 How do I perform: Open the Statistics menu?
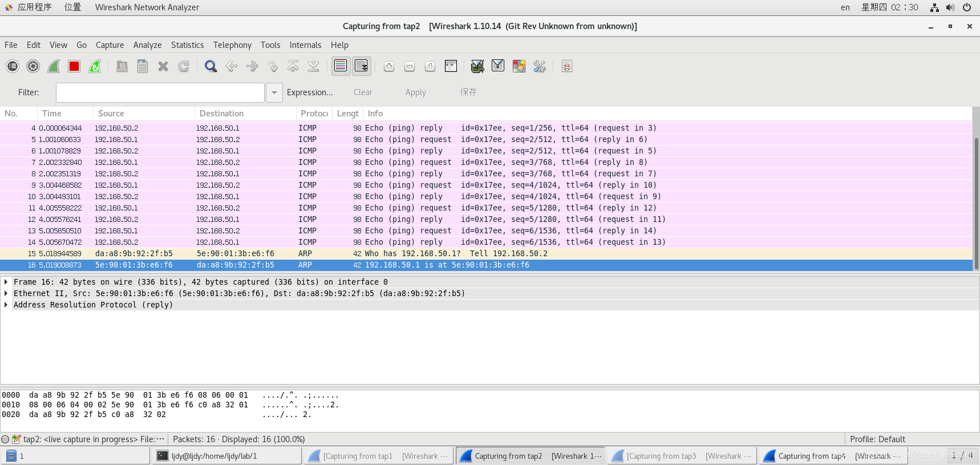pyautogui.click(x=188, y=45)
